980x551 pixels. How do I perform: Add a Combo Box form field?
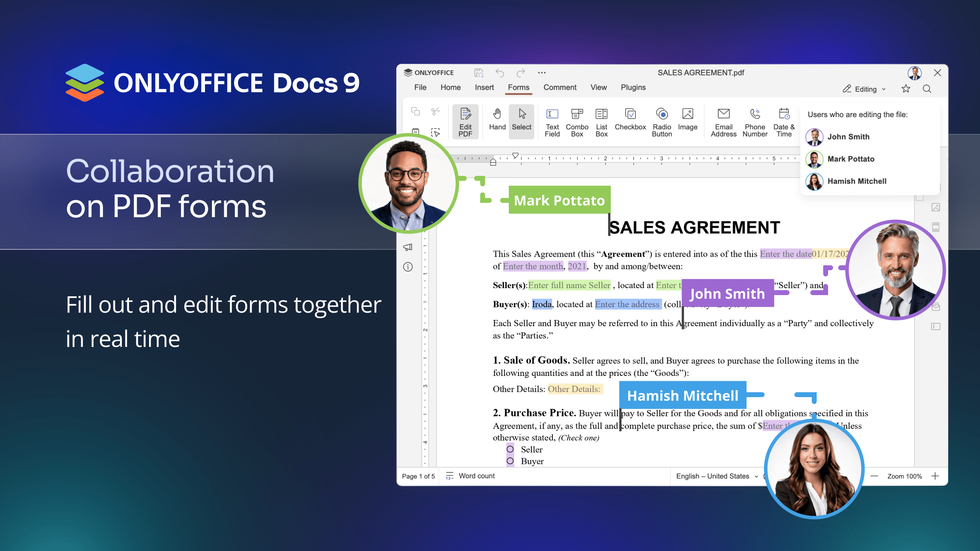click(577, 122)
